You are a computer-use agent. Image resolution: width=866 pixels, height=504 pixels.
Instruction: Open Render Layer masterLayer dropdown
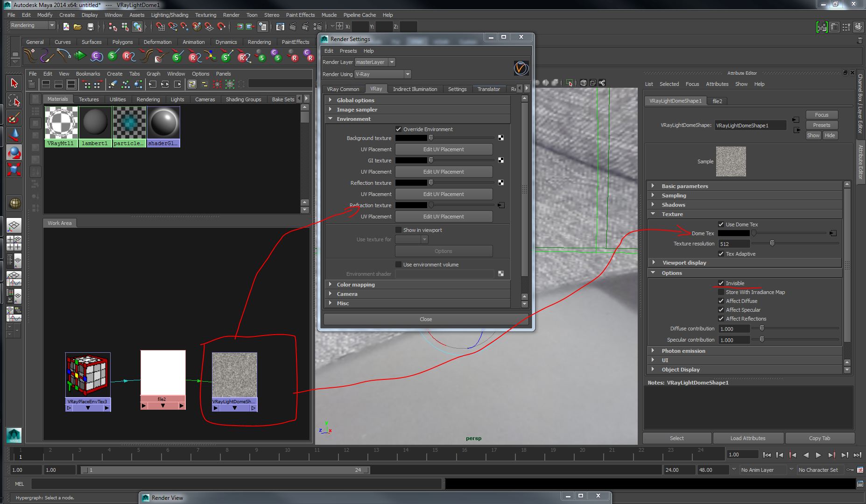tap(375, 62)
